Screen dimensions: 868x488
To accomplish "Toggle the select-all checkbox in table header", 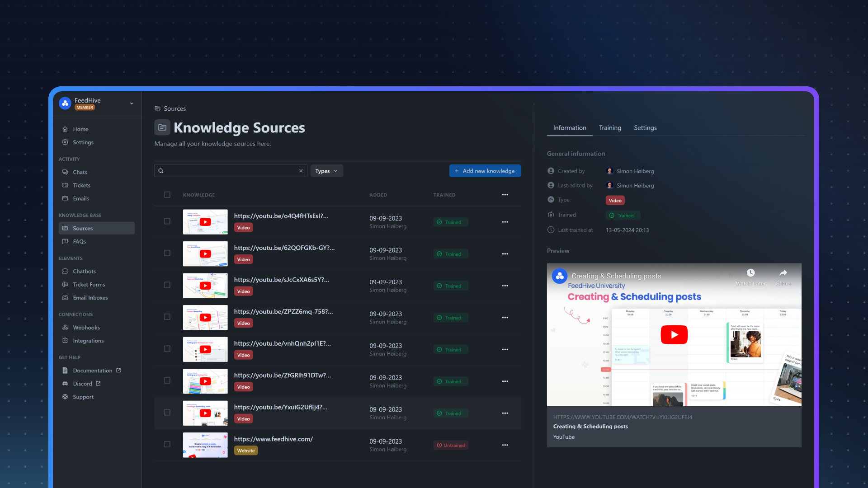I will [x=167, y=195].
